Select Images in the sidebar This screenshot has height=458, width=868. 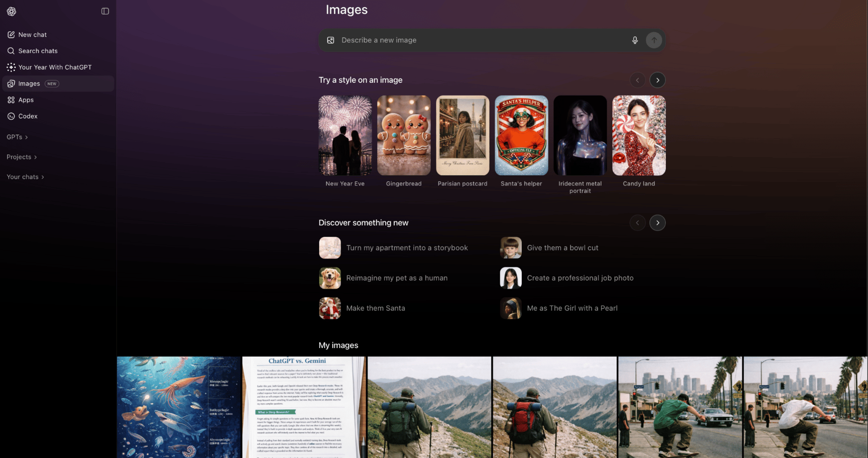58,84
